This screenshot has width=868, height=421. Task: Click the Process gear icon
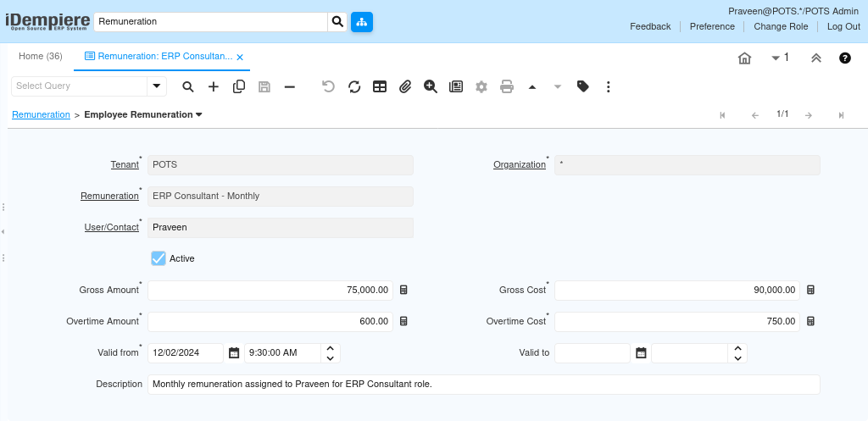click(x=481, y=87)
